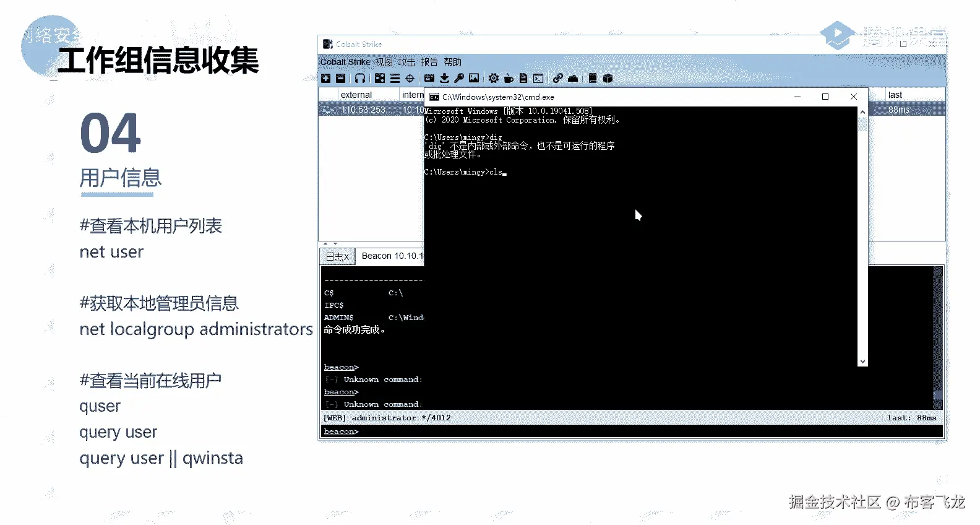The height and width of the screenshot is (525, 980).
Task: Click cmd window scrollbar up arrow
Action: tap(862, 112)
